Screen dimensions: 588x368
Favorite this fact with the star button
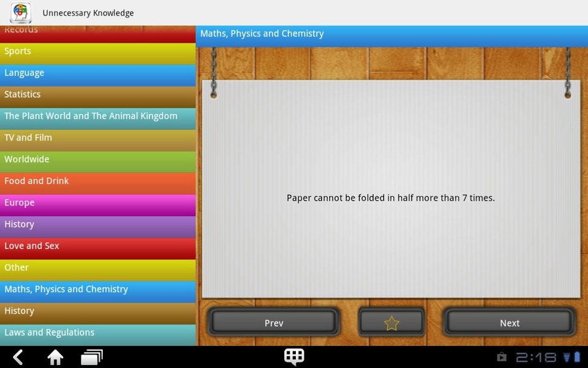391,322
